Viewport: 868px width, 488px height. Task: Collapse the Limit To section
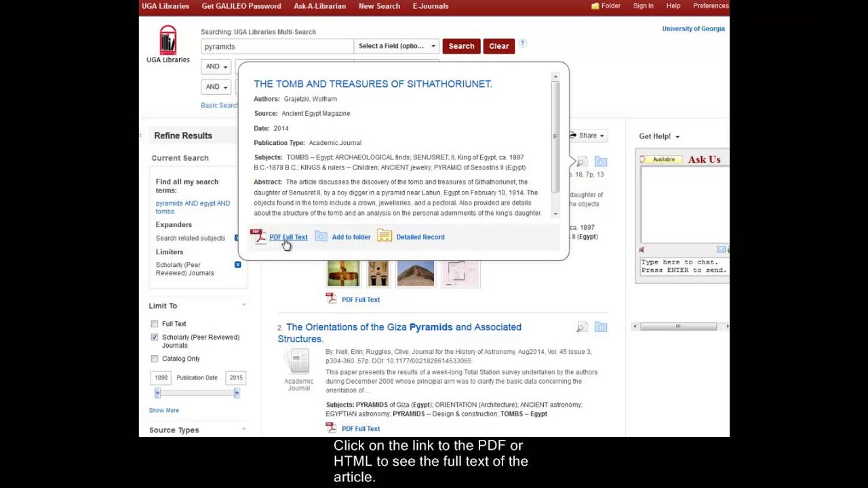(x=244, y=306)
